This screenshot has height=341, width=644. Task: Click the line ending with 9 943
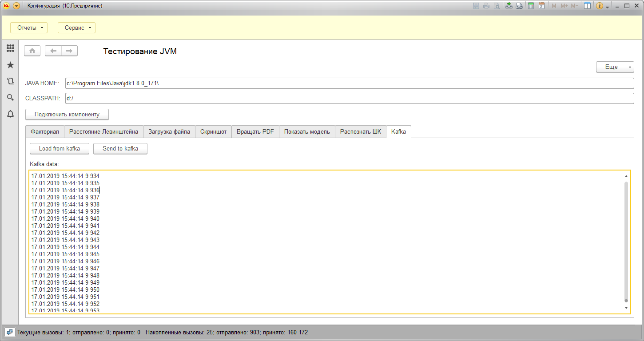coord(65,240)
